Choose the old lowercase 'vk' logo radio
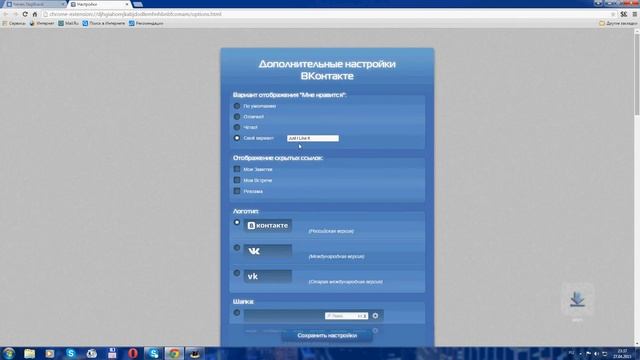The width and height of the screenshot is (640, 360). [x=237, y=273]
